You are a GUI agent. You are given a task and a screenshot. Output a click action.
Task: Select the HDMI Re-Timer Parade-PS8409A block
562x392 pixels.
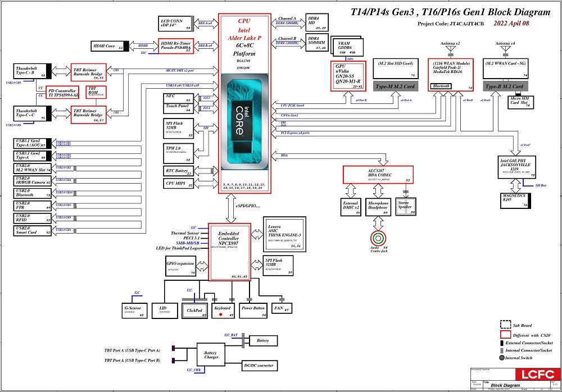tap(176, 46)
